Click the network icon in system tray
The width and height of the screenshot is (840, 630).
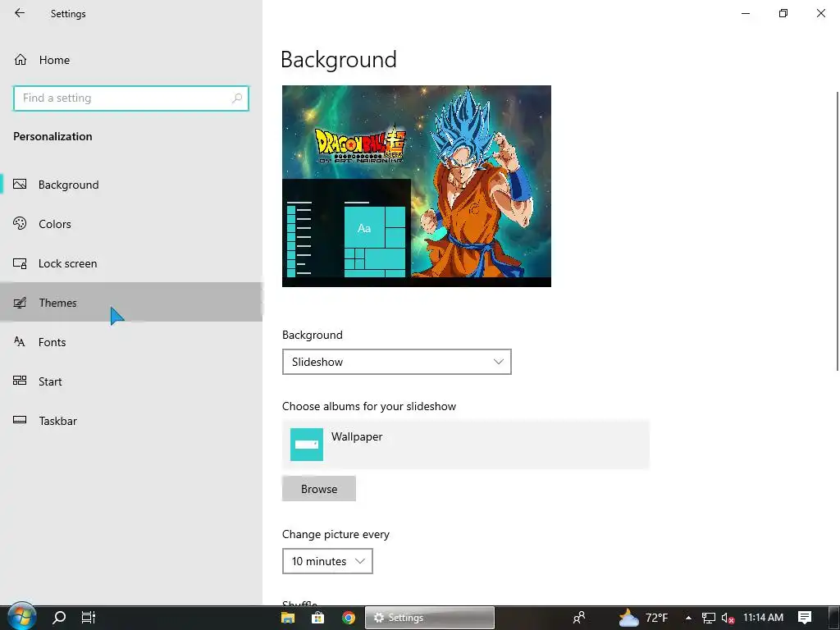(x=708, y=618)
